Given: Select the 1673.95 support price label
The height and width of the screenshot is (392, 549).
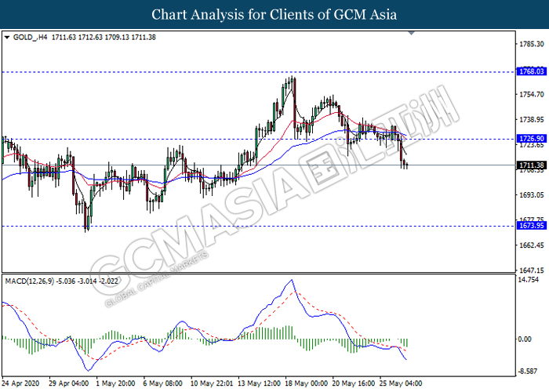Looking at the screenshot, I should [532, 226].
